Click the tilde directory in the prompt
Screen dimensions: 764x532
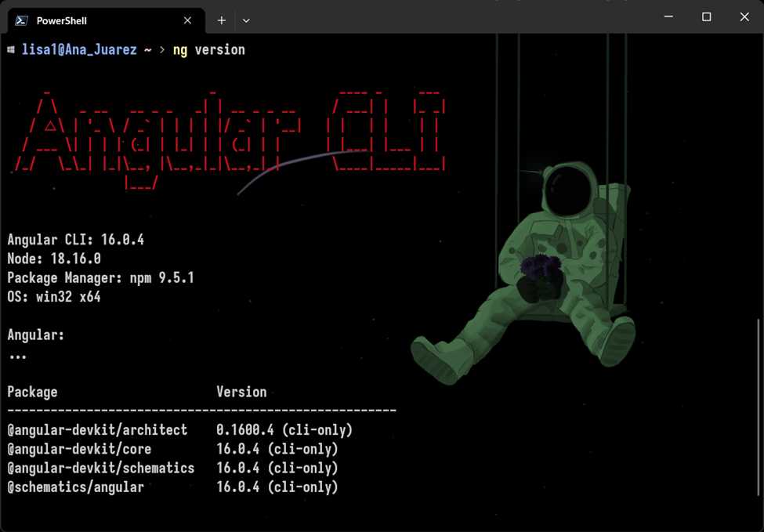click(147, 50)
